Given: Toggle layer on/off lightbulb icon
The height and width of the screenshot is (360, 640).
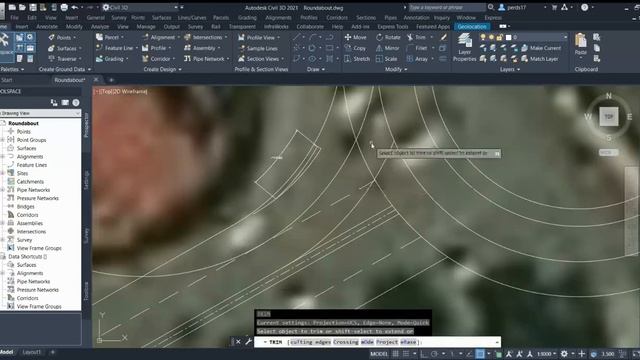Looking at the screenshot, I should tap(483, 37).
